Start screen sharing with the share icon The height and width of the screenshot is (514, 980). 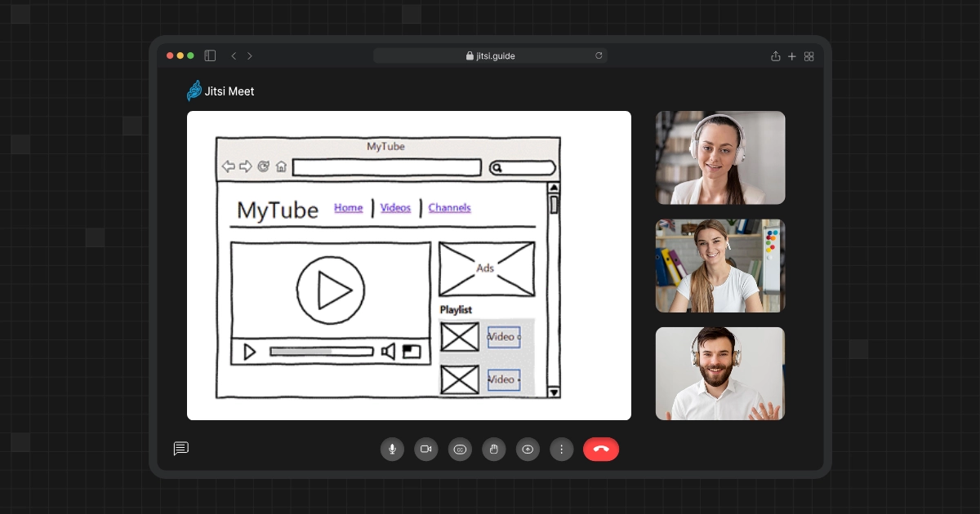[528, 450]
